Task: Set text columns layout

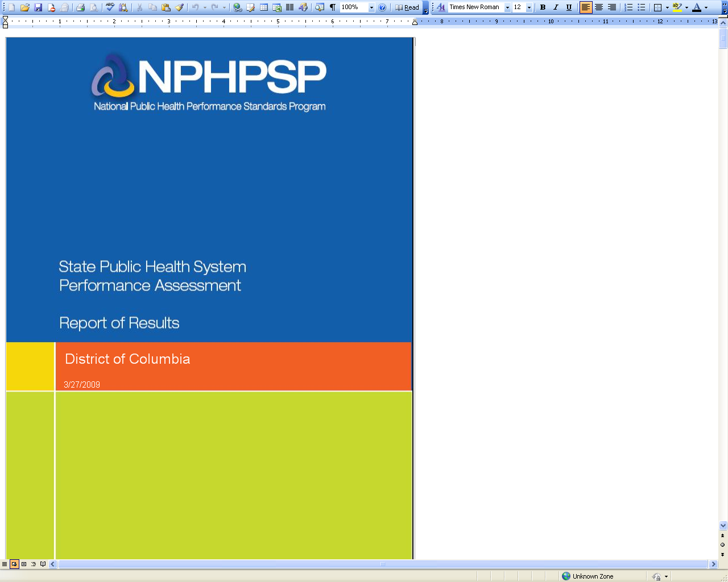Action: pyautogui.click(x=290, y=7)
